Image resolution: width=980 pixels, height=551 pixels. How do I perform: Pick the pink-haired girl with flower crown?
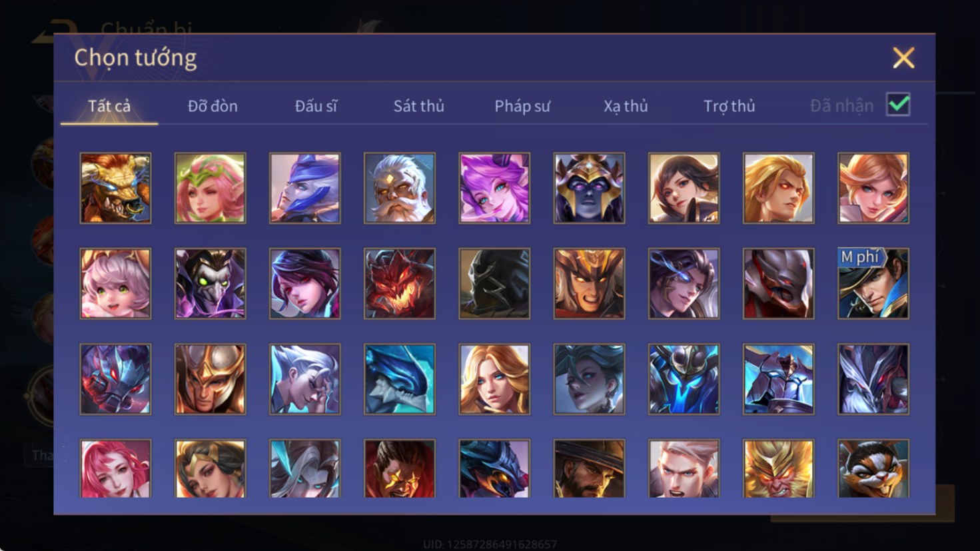210,188
